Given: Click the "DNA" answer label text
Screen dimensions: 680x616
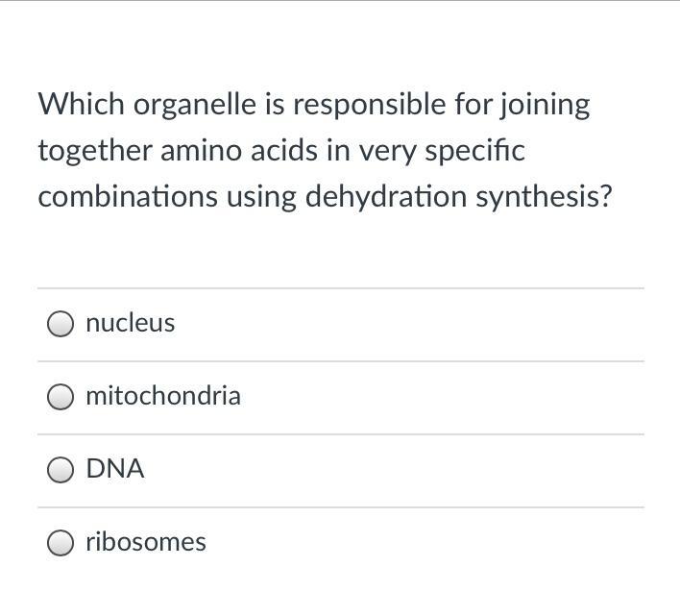Looking at the screenshot, I should click(x=114, y=469).
